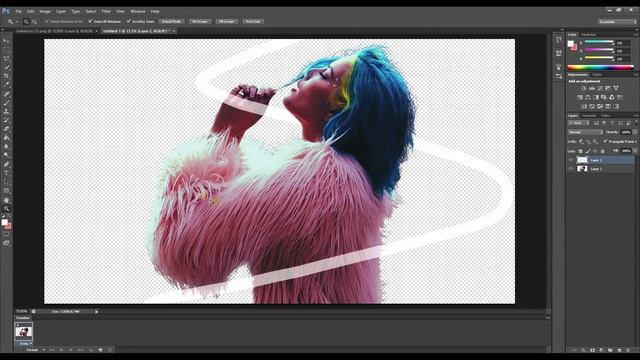The width and height of the screenshot is (640, 360).
Task: Click the color spectrum ramp bar
Action: (x=600, y=67)
